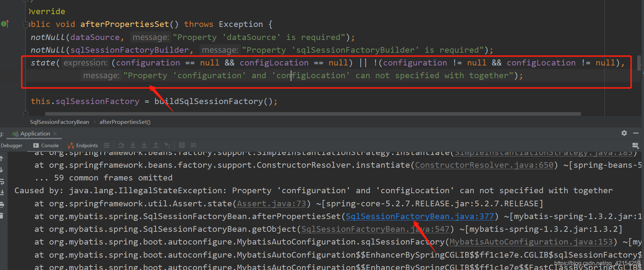The height and width of the screenshot is (270, 644).
Task: Open the Restore Layout dropdown icon
Action: [635, 145]
